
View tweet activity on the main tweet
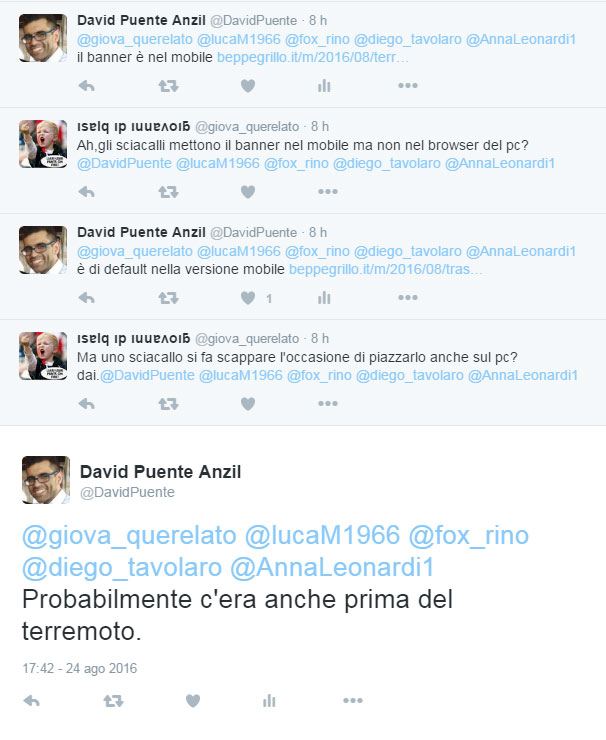(269, 701)
